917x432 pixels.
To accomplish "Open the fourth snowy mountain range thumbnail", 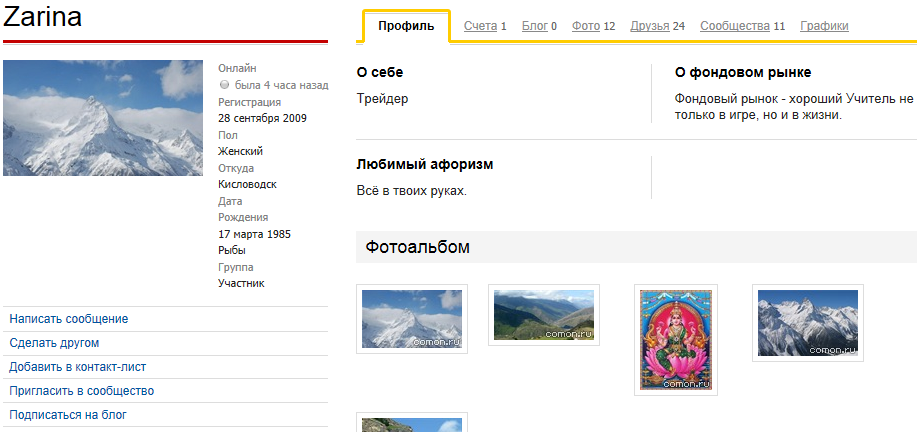I will click(x=807, y=322).
